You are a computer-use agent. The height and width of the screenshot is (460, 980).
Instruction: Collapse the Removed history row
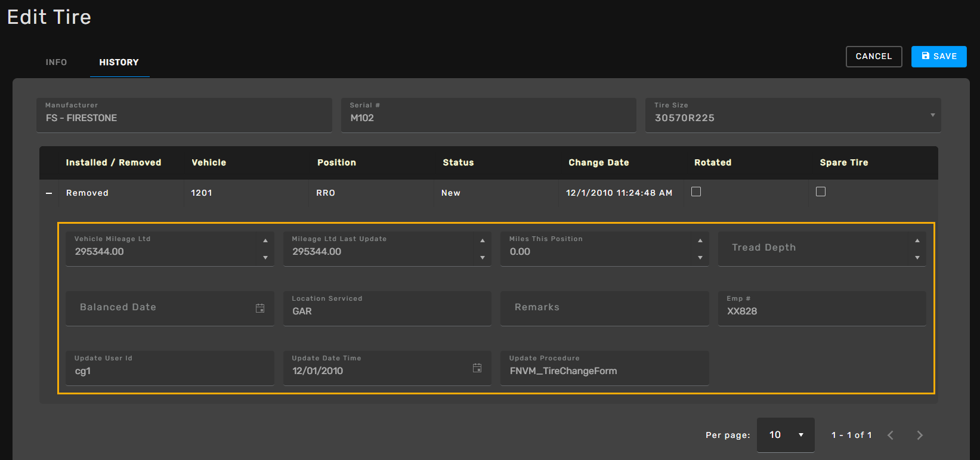[x=49, y=193]
